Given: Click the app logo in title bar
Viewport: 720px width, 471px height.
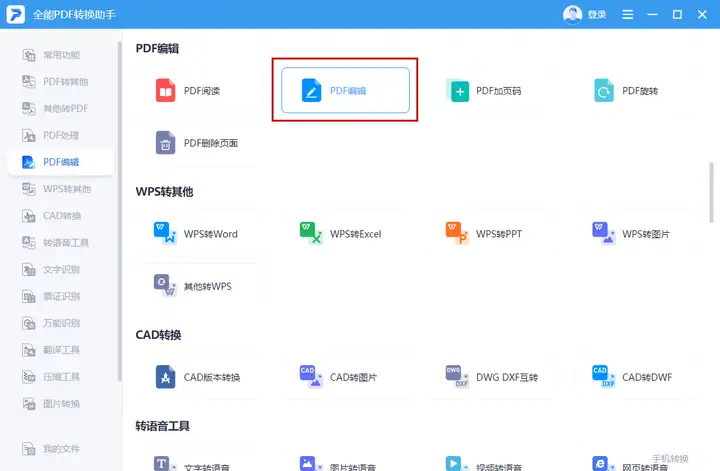Looking at the screenshot, I should (x=15, y=14).
